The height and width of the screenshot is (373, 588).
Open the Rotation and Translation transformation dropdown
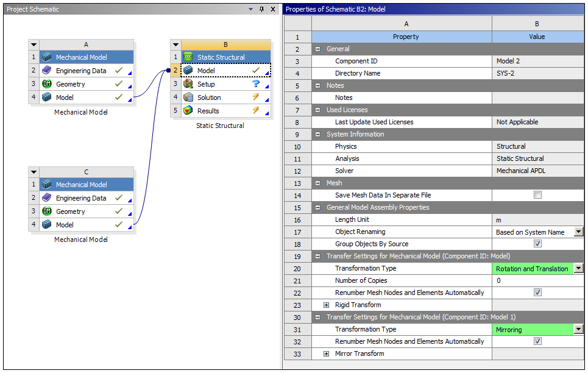(578, 268)
